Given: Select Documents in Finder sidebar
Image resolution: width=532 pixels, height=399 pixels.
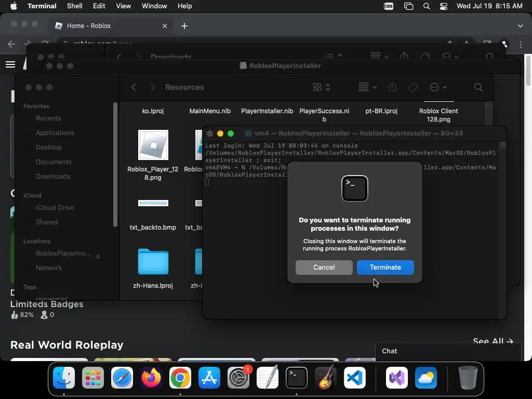Looking at the screenshot, I should point(54,162).
